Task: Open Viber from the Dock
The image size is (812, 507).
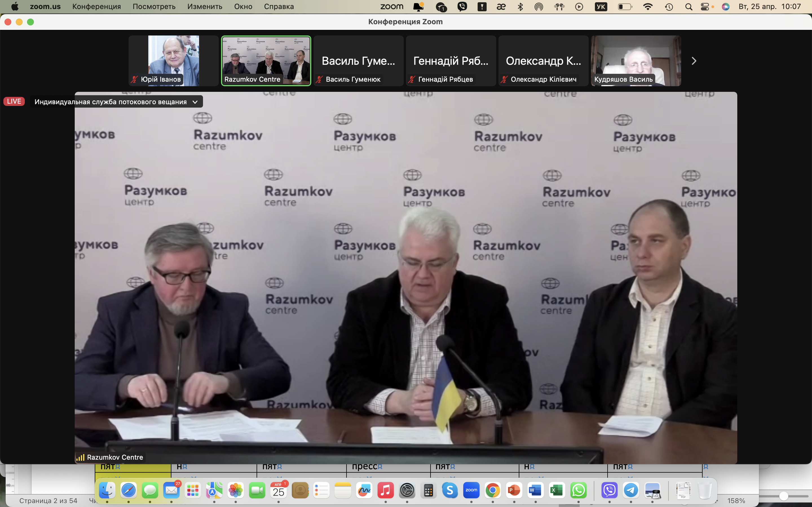Action: 609,490
